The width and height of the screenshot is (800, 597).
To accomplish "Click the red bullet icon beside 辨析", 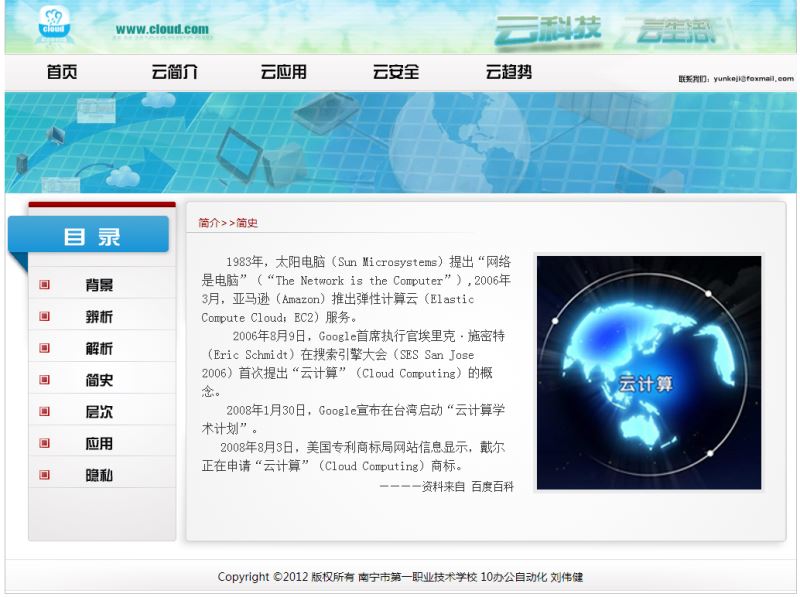I will [44, 316].
